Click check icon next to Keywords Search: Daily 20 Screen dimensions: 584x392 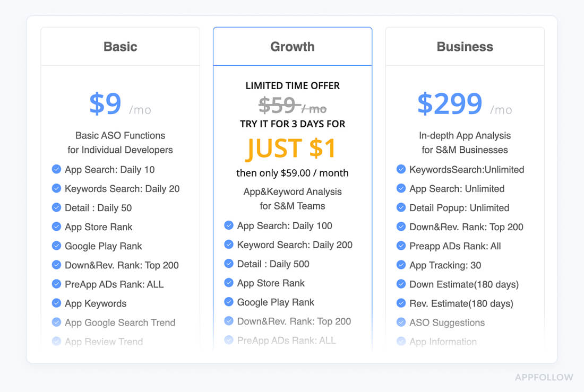pyautogui.click(x=56, y=188)
